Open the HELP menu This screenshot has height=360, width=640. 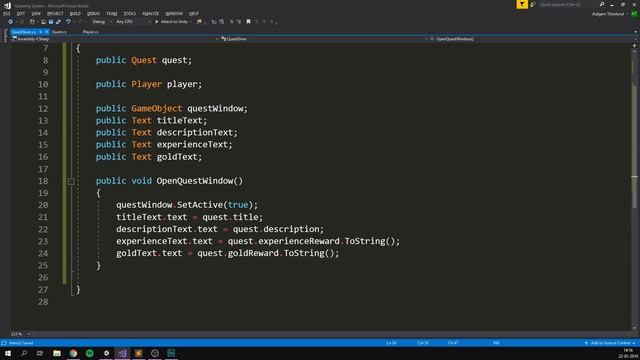[194, 13]
